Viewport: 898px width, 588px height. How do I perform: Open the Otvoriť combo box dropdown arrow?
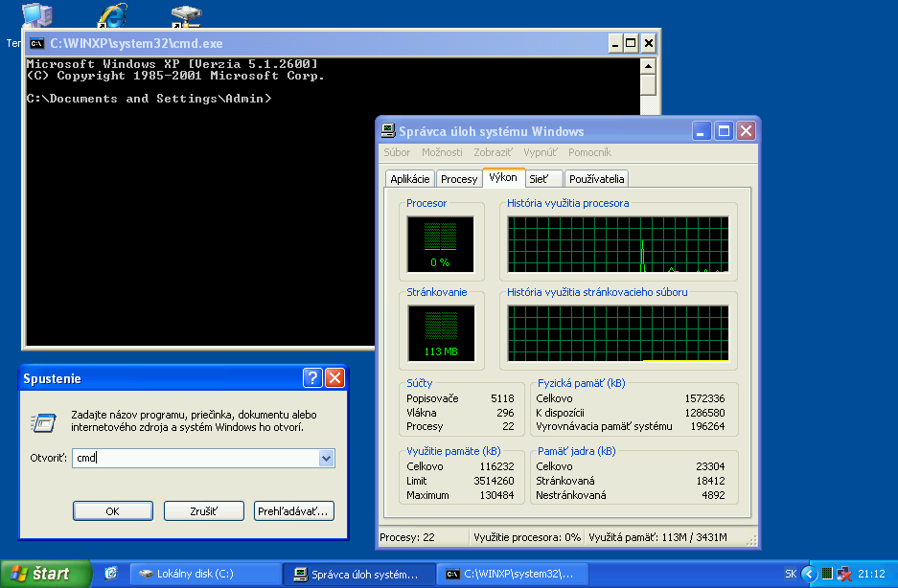click(x=327, y=459)
